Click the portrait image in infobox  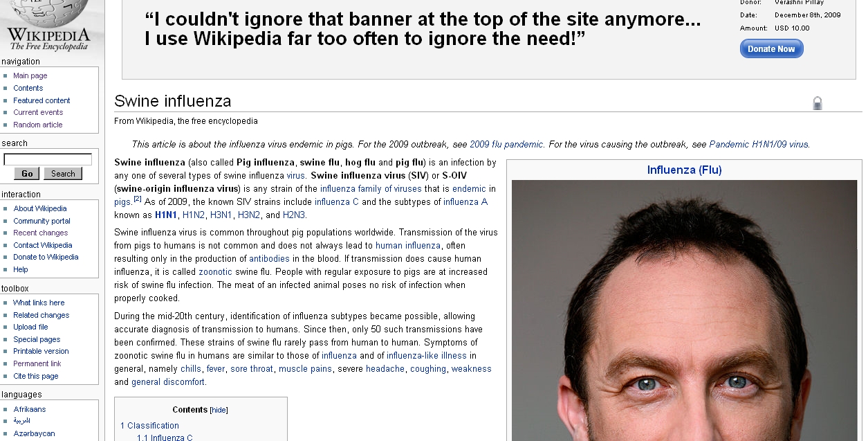click(x=684, y=310)
